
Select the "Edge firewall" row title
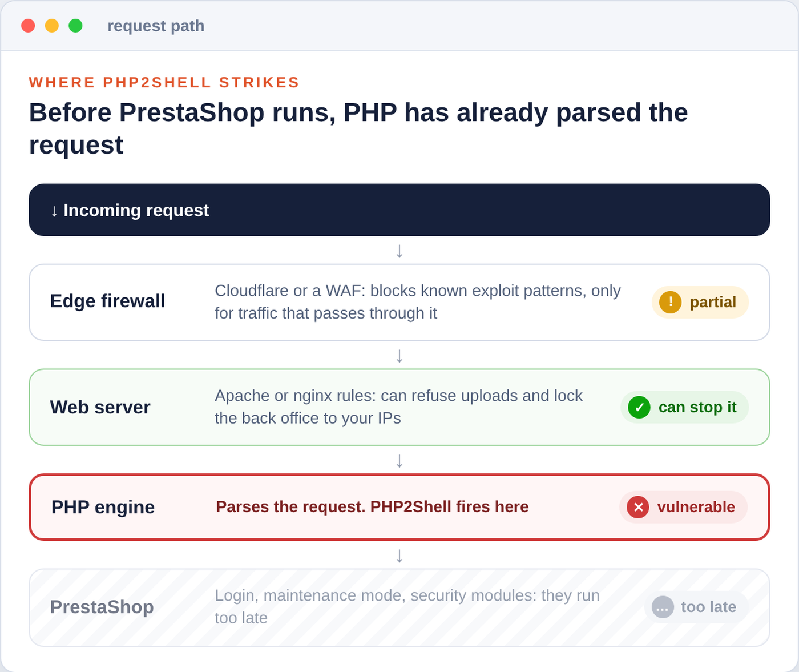pos(108,301)
